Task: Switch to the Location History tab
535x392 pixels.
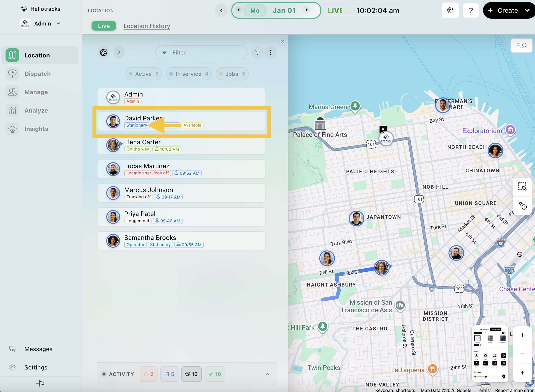Action: pyautogui.click(x=147, y=26)
